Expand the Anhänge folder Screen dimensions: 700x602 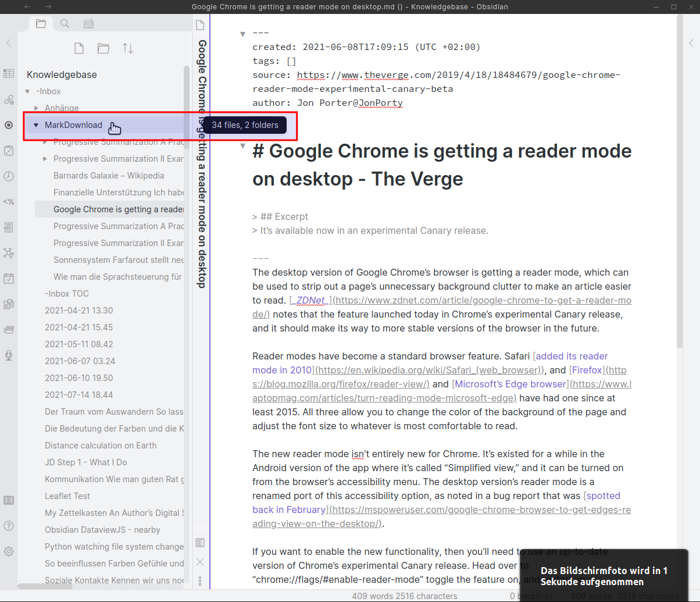[36, 108]
